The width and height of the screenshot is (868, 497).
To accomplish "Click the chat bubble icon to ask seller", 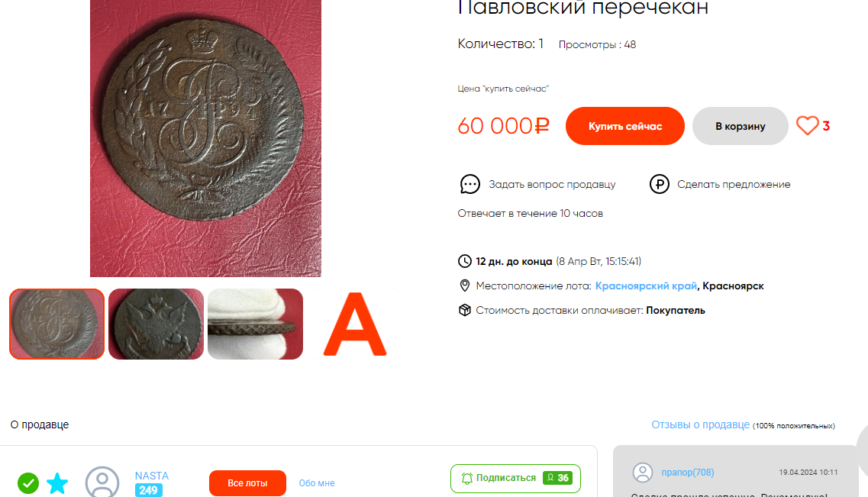I will click(470, 184).
